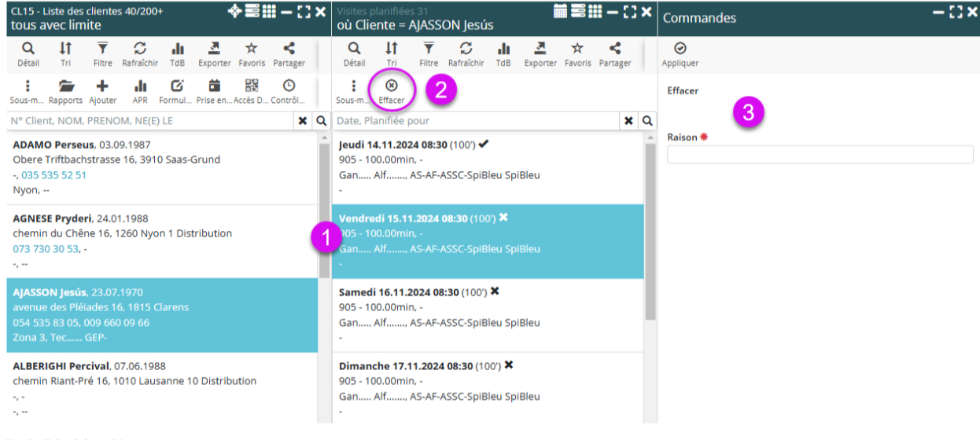Click the Prise en... calendar icon
The image size is (980, 440).
214,91
